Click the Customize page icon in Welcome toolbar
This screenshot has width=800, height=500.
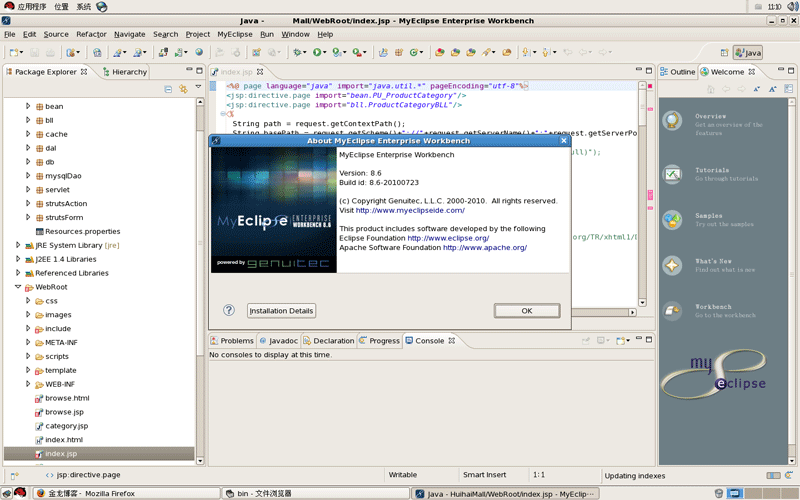pyautogui.click(x=788, y=89)
